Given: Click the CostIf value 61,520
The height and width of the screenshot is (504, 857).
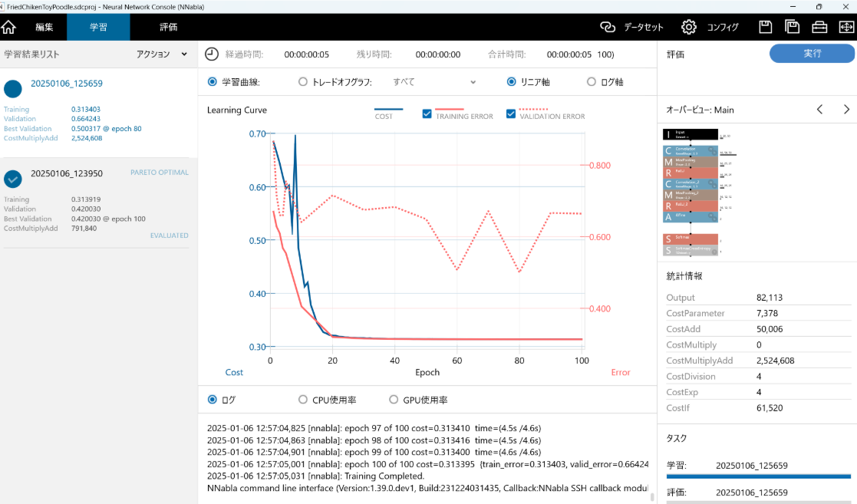Looking at the screenshot, I should coord(770,408).
